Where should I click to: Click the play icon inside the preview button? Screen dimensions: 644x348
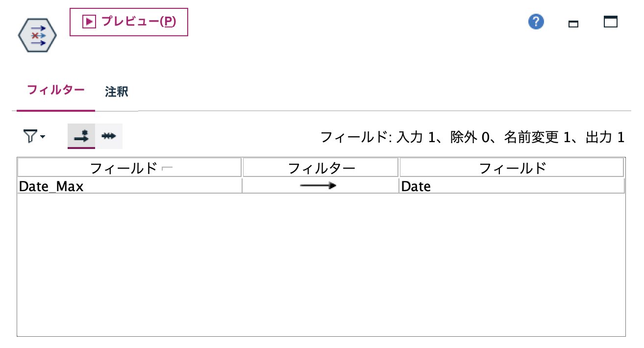click(x=88, y=22)
